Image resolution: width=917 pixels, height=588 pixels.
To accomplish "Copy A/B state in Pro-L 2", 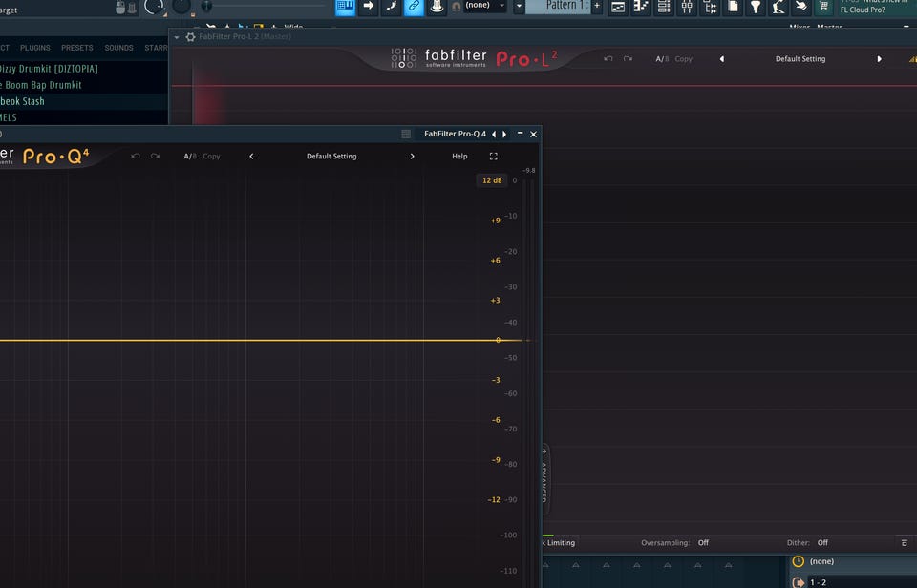I will 683,59.
